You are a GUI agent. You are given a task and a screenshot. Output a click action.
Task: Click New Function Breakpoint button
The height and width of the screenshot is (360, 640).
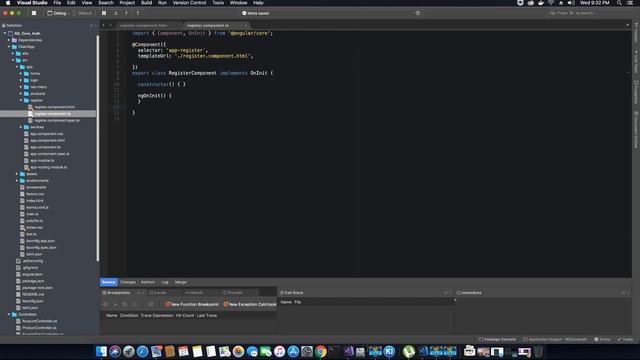coord(192,304)
